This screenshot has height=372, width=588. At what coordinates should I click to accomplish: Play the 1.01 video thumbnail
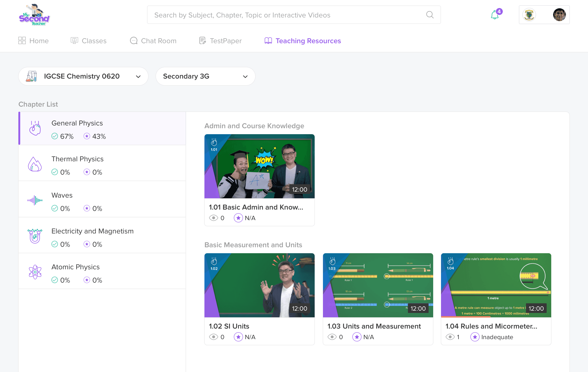coord(259,166)
